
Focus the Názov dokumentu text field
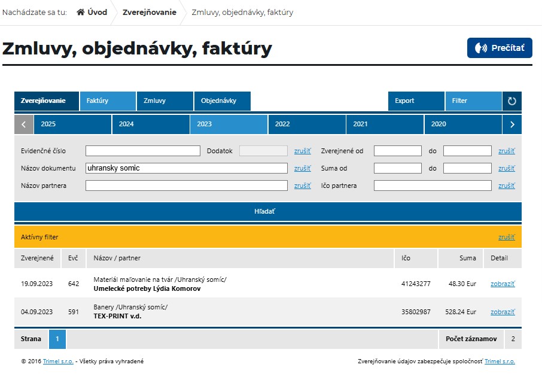pyautogui.click(x=186, y=168)
